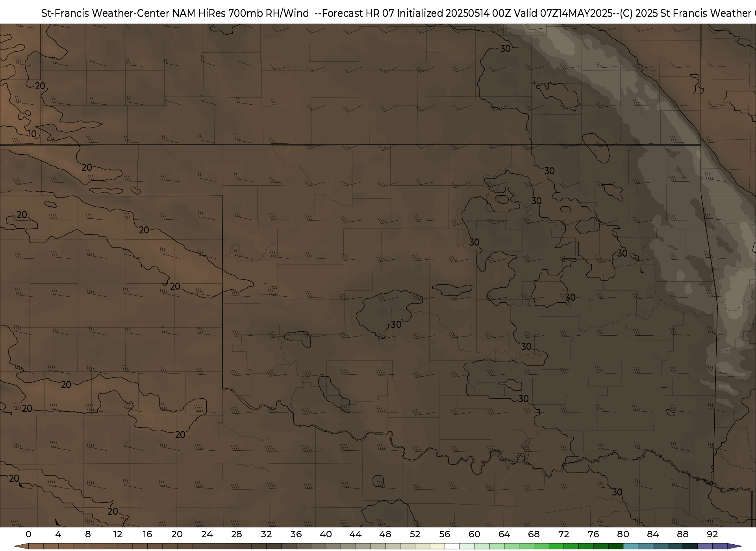Pick the colorbar tick label 20
This screenshot has height=551, width=756.
[x=177, y=534]
